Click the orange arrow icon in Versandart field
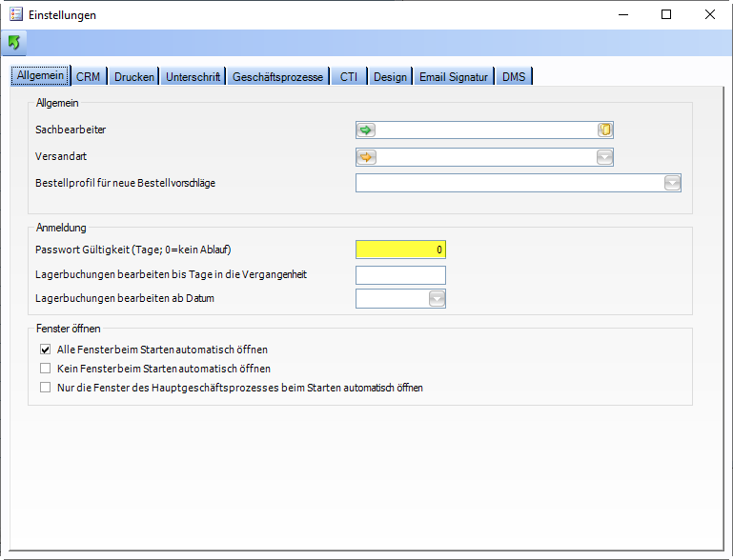 366,157
